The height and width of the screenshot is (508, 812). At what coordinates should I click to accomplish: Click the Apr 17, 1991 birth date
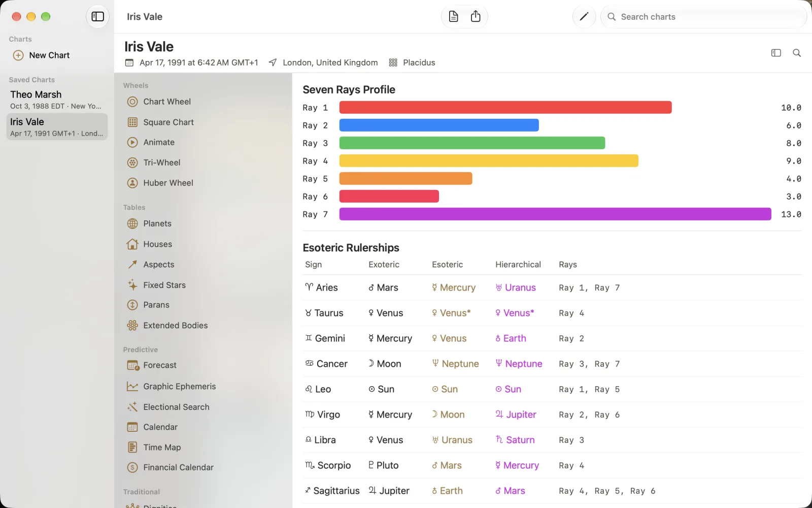click(x=198, y=62)
